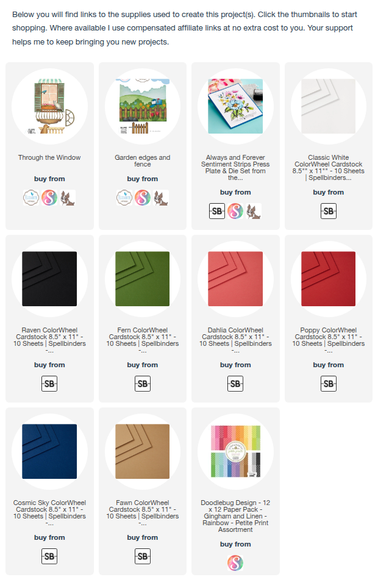Select the Cosmic Sky blue cardstock swatch
The height and width of the screenshot is (588, 378).
[x=49, y=451]
